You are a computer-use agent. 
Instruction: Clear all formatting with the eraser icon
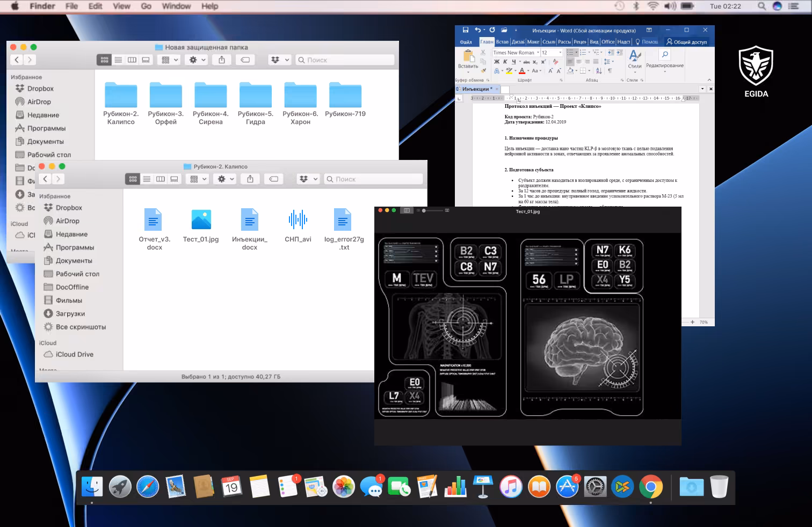(555, 62)
